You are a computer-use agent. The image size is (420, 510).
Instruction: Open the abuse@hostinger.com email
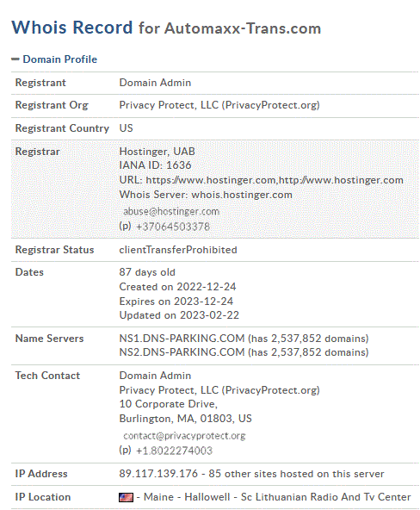coord(171,212)
